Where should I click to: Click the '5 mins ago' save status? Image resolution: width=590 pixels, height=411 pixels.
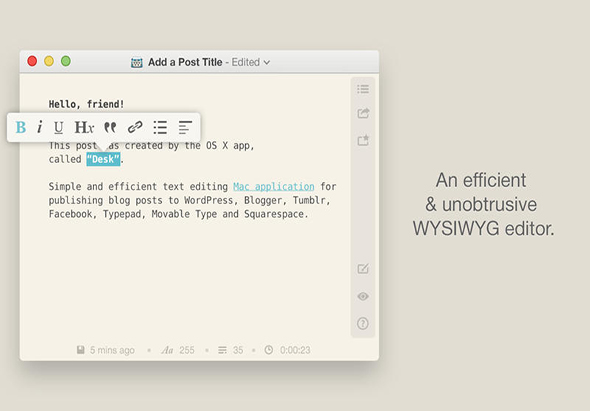112,350
